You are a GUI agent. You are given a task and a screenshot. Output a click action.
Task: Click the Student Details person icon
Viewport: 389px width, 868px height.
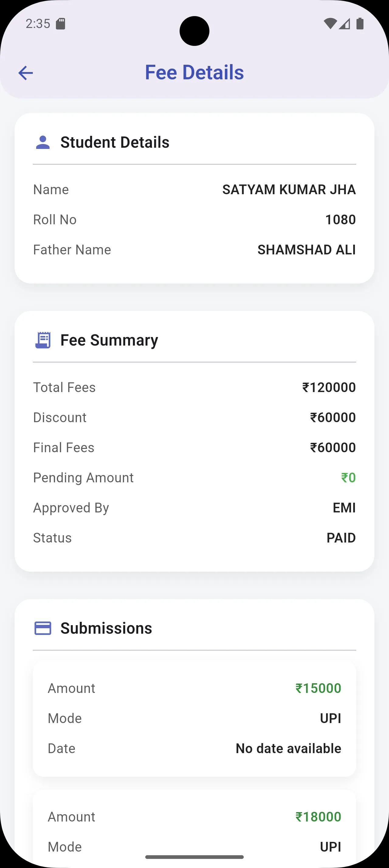point(43,143)
